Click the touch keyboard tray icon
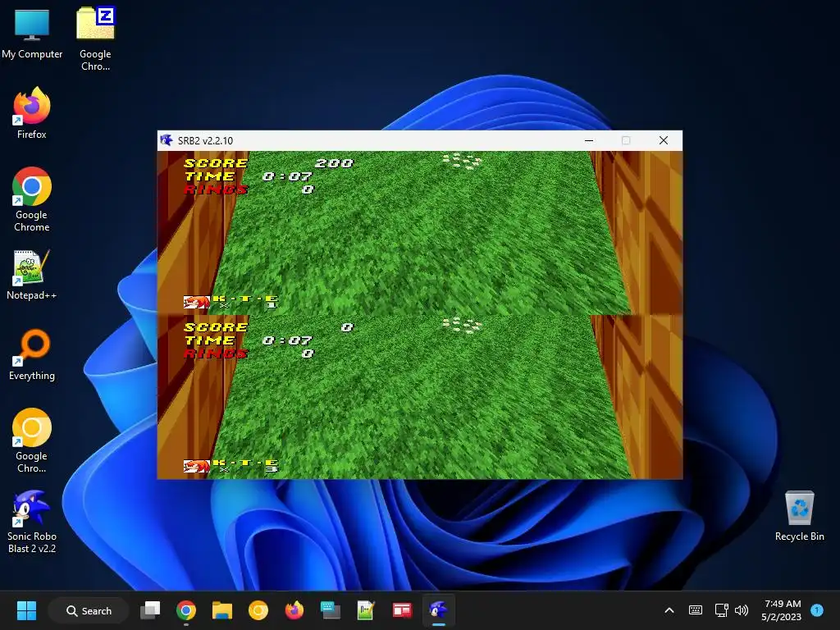Image resolution: width=840 pixels, height=630 pixels. click(x=696, y=610)
